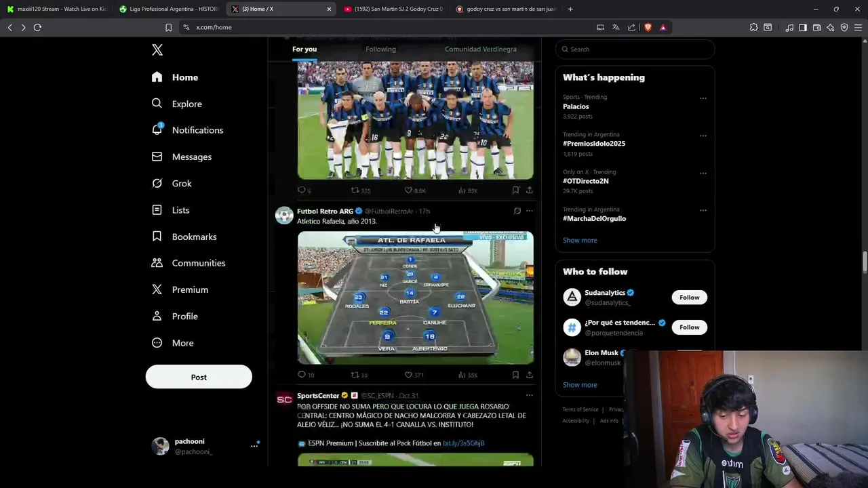Close the Home / X browser tab

click(x=329, y=9)
